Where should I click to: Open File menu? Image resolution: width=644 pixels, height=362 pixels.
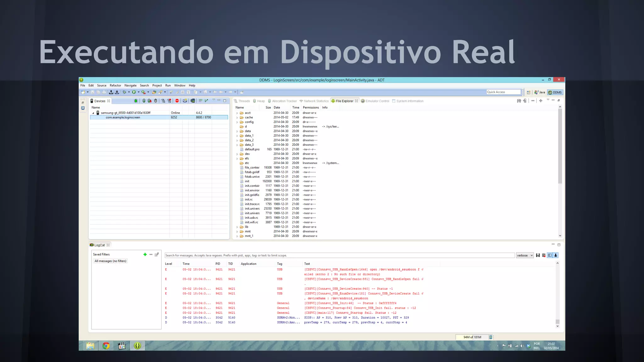(x=83, y=85)
